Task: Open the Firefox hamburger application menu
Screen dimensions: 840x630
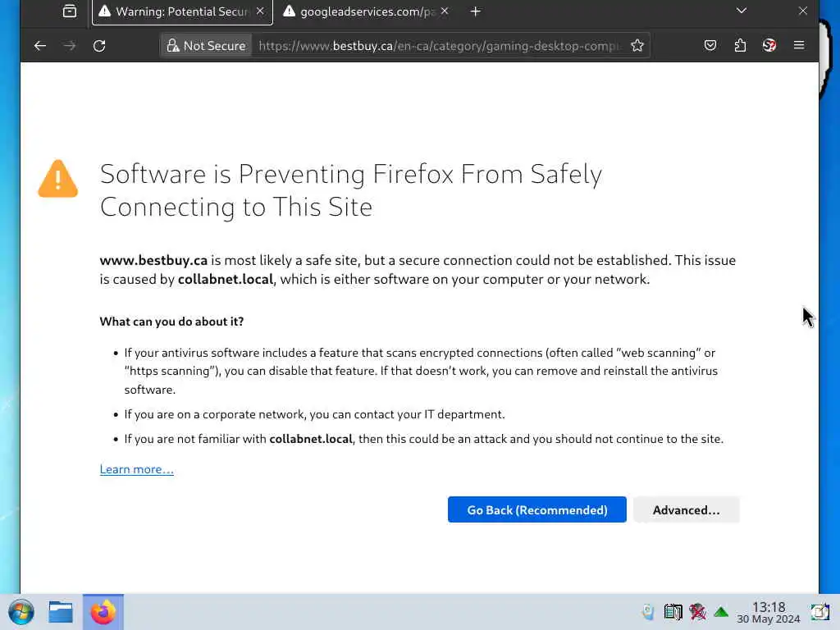Action: [799, 46]
